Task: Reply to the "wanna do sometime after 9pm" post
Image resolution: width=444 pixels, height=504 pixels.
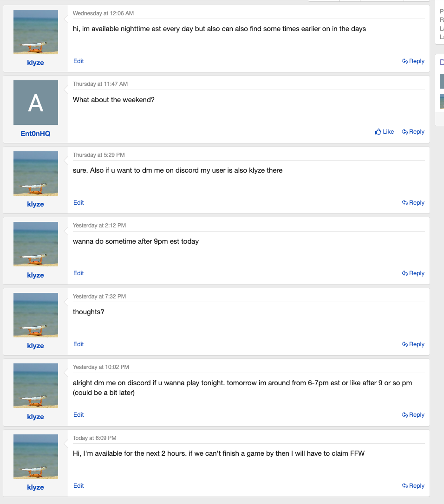Action: pyautogui.click(x=413, y=273)
